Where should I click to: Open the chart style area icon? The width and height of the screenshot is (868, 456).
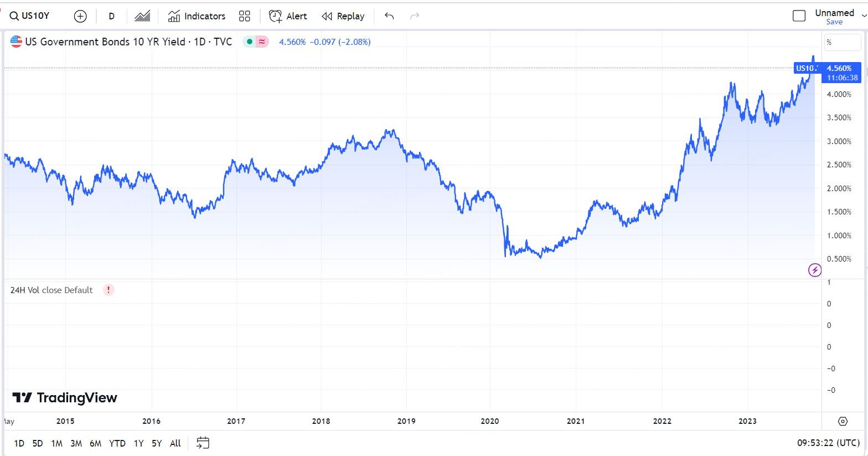coord(142,16)
